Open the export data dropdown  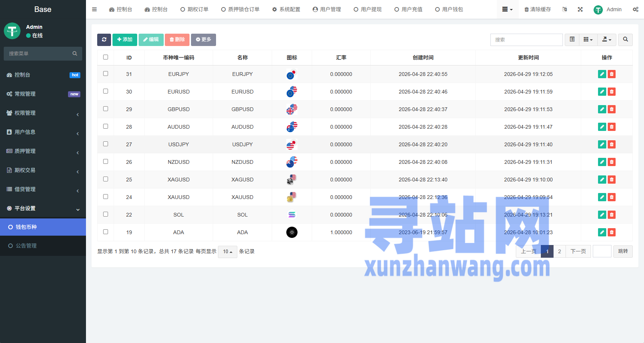click(607, 40)
